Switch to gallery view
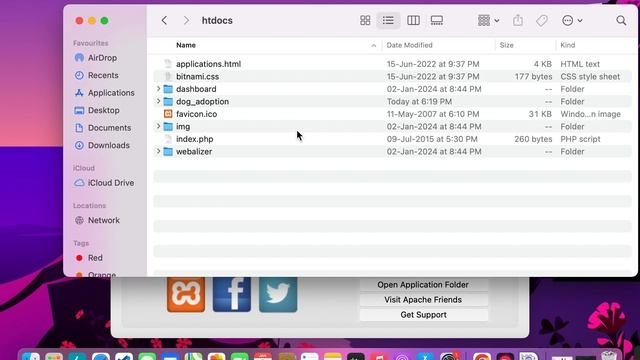 point(437,20)
